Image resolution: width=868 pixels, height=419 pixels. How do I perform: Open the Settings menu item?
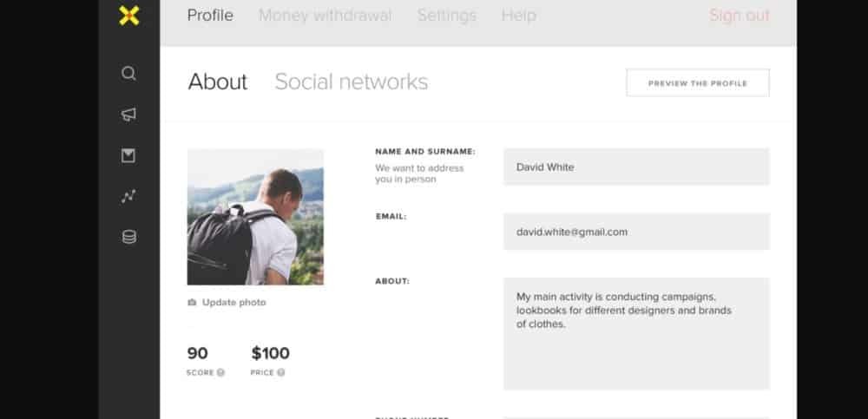(446, 16)
